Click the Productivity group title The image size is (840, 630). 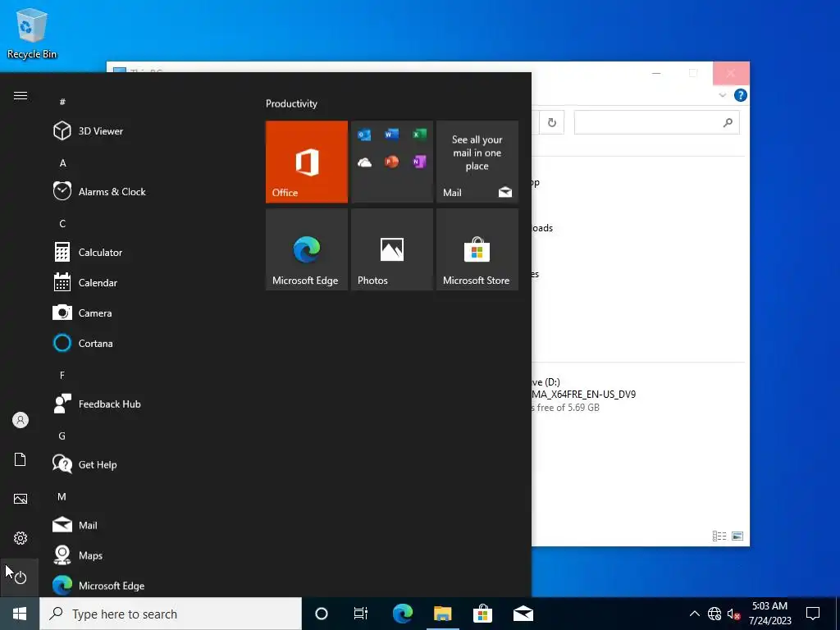[291, 103]
